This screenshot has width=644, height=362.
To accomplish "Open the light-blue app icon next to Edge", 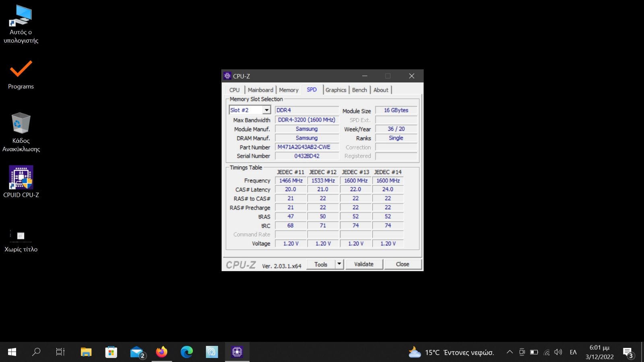I will point(212,352).
